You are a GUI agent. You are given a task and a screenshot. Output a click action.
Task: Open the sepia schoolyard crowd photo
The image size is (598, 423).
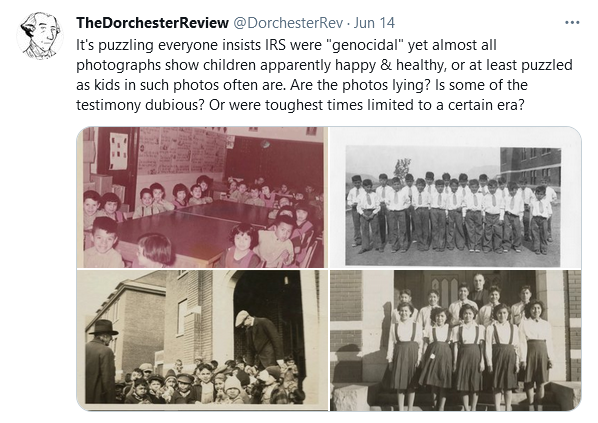(x=202, y=340)
